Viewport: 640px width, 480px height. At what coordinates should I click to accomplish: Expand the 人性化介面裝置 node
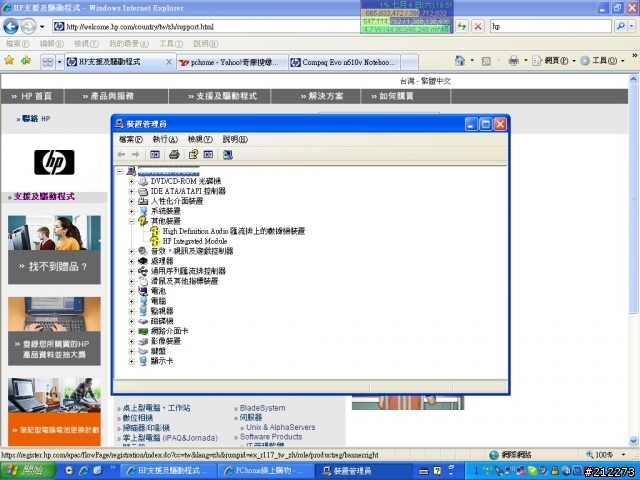[131, 201]
